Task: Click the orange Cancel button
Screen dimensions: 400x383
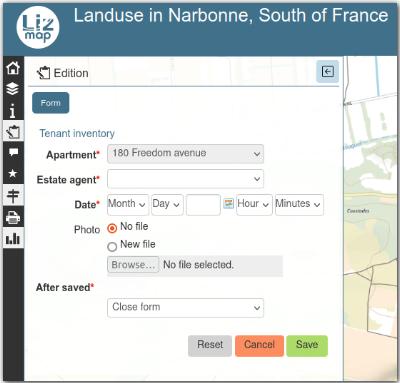Action: 259,345
